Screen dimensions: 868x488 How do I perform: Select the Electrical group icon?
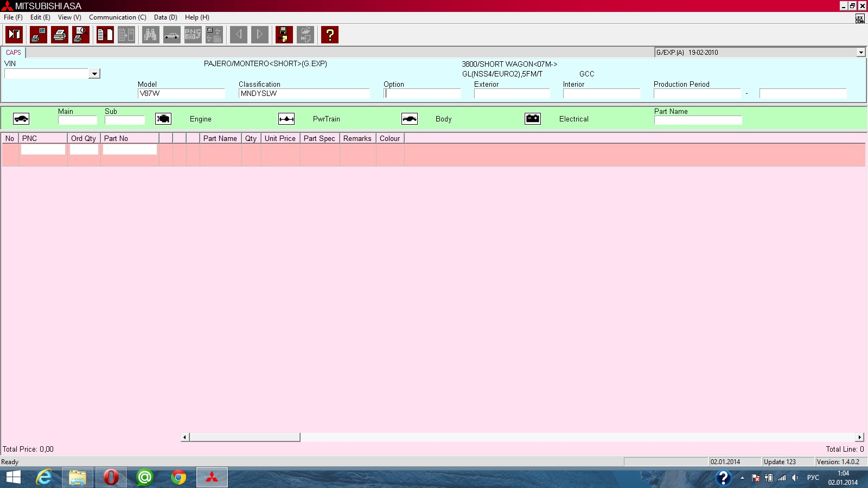(533, 119)
